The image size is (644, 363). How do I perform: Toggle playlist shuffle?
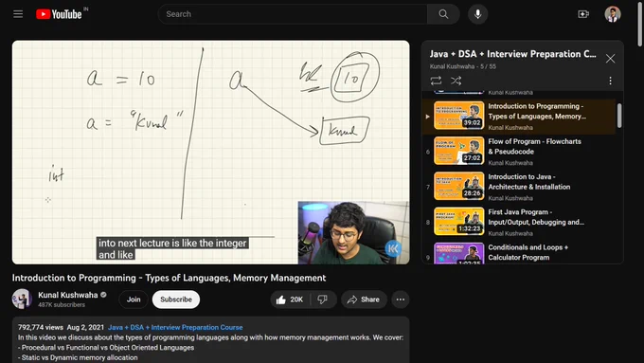(456, 81)
